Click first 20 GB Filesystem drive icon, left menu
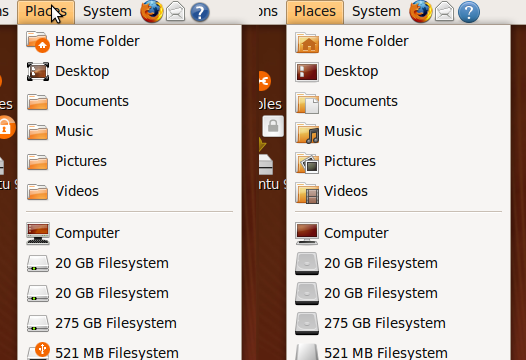The width and height of the screenshot is (526, 360). coord(38,263)
